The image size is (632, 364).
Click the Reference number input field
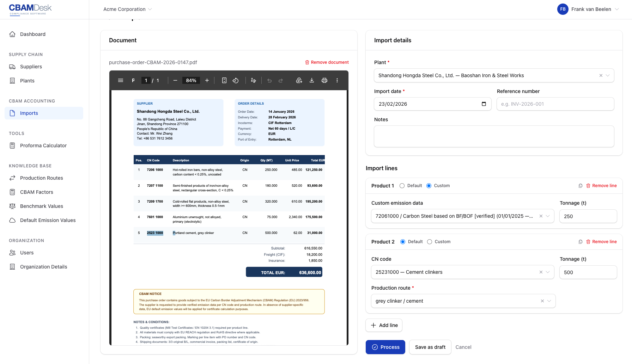[x=555, y=104]
